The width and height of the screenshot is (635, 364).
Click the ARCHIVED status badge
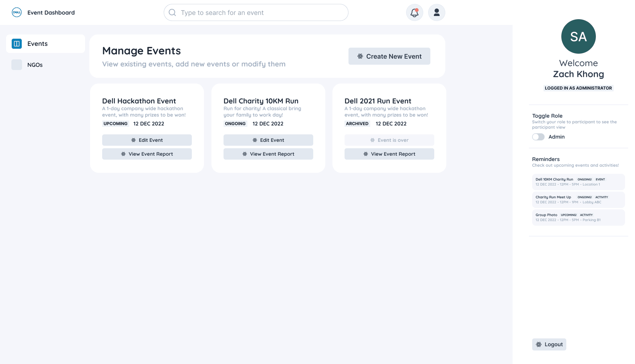[x=357, y=124]
